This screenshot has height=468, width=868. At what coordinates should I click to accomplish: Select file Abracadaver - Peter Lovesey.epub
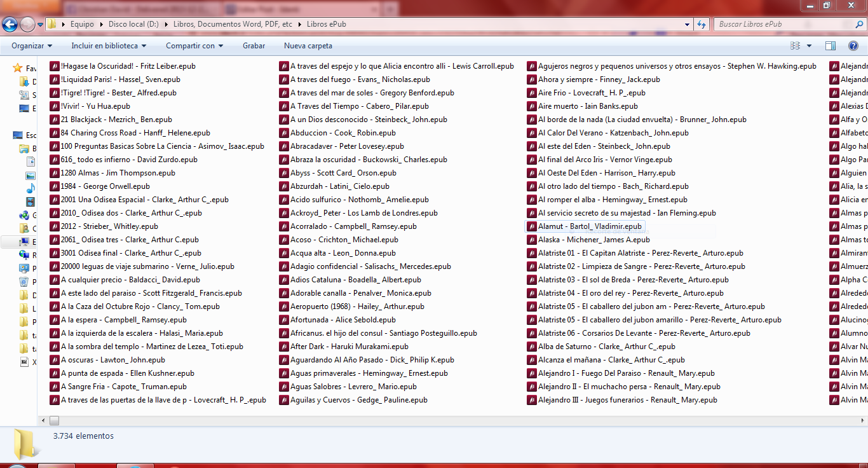tap(342, 146)
